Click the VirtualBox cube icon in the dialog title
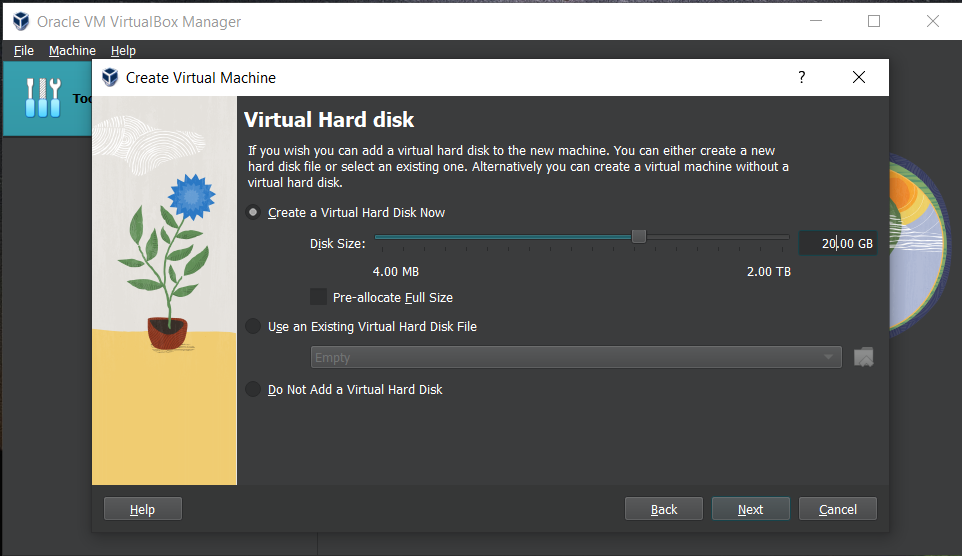The width and height of the screenshot is (962, 556). [x=109, y=77]
